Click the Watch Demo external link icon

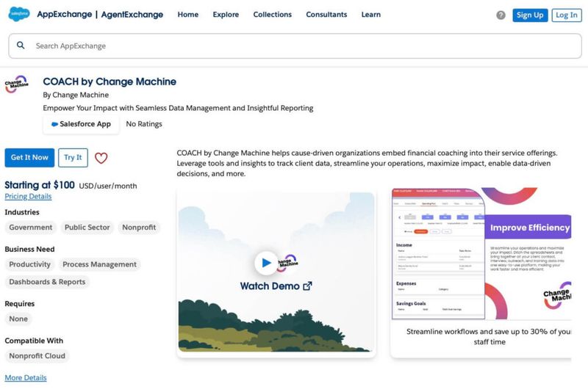click(307, 286)
